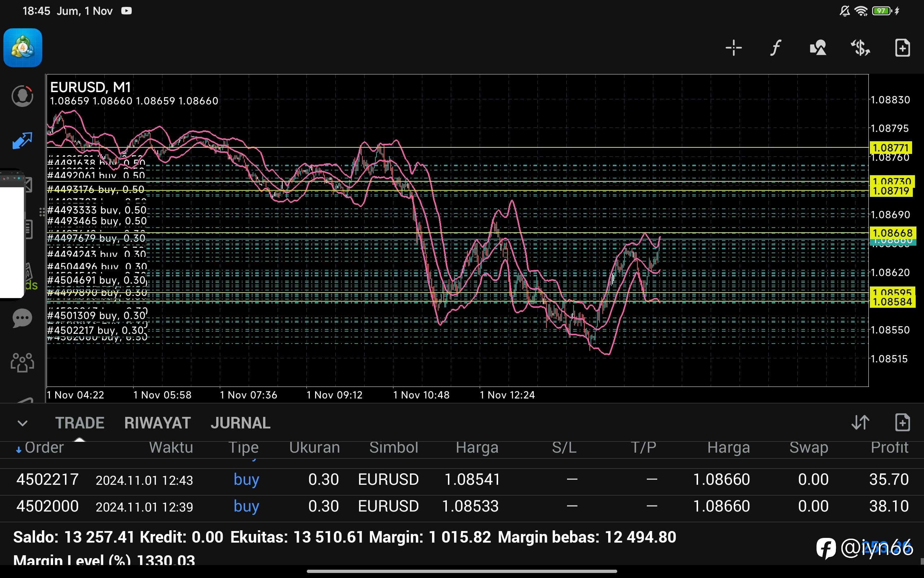Click the EURUSD, M1 chart title
This screenshot has width=924, height=578.
91,87
